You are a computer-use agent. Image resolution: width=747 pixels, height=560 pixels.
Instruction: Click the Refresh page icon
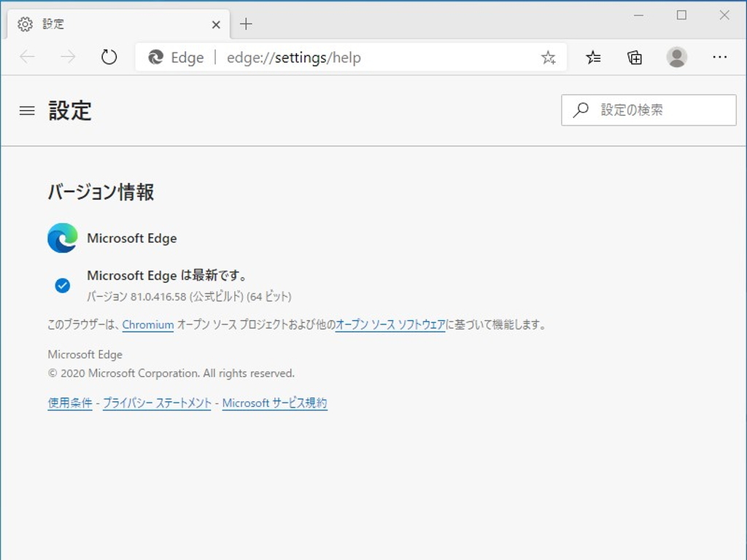pos(109,57)
